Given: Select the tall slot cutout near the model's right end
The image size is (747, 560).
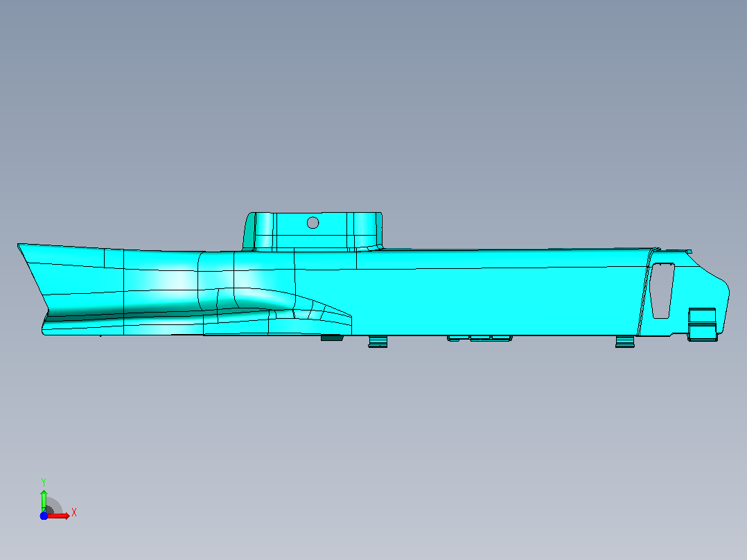Looking at the screenshot, I should coord(662,290).
